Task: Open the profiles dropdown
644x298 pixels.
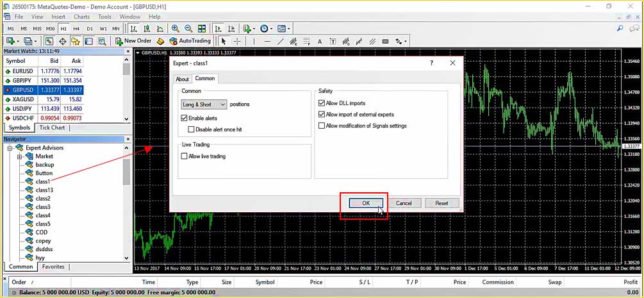Action: (30, 41)
